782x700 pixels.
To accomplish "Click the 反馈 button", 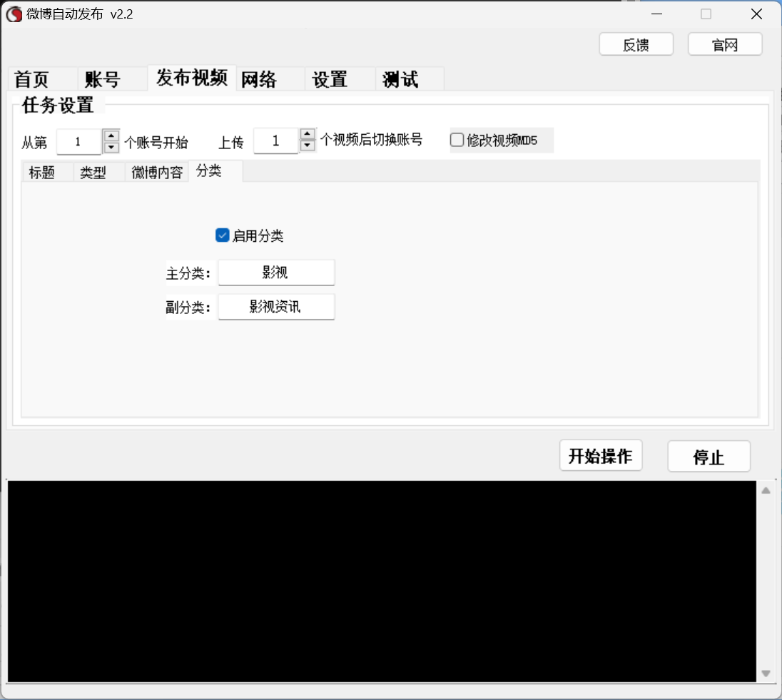I will coord(636,45).
